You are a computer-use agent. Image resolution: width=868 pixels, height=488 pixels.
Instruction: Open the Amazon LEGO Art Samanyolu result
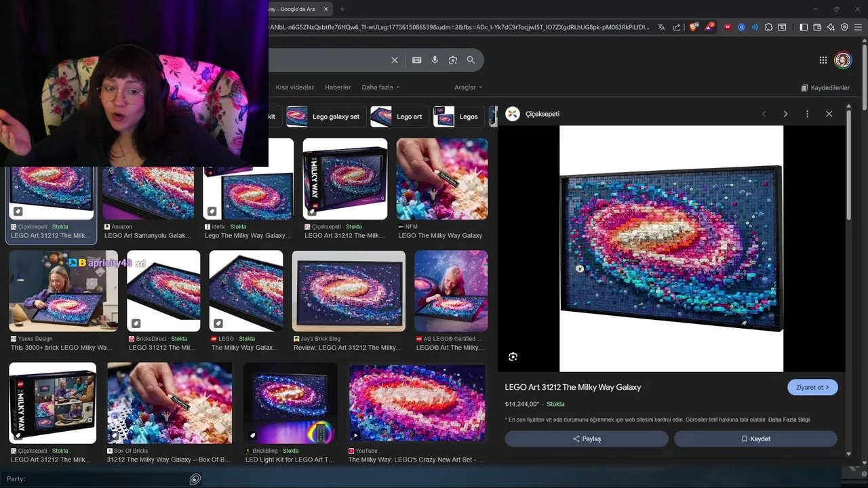pos(148,235)
